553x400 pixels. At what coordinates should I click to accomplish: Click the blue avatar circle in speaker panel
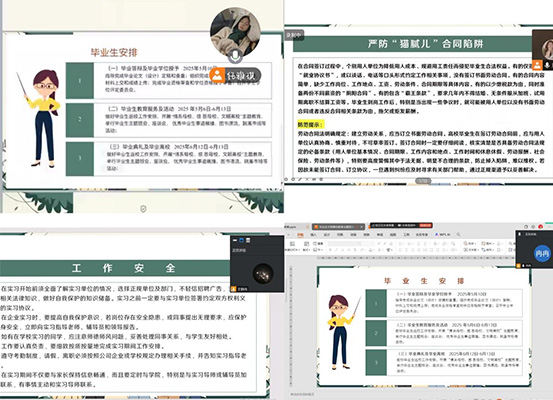point(542,254)
